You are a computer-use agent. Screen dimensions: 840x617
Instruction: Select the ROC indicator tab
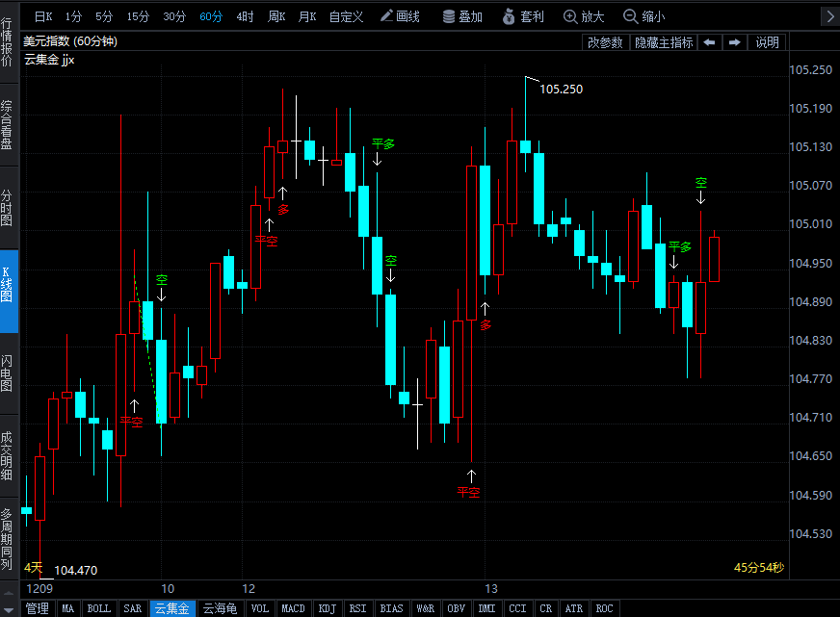coord(605,608)
